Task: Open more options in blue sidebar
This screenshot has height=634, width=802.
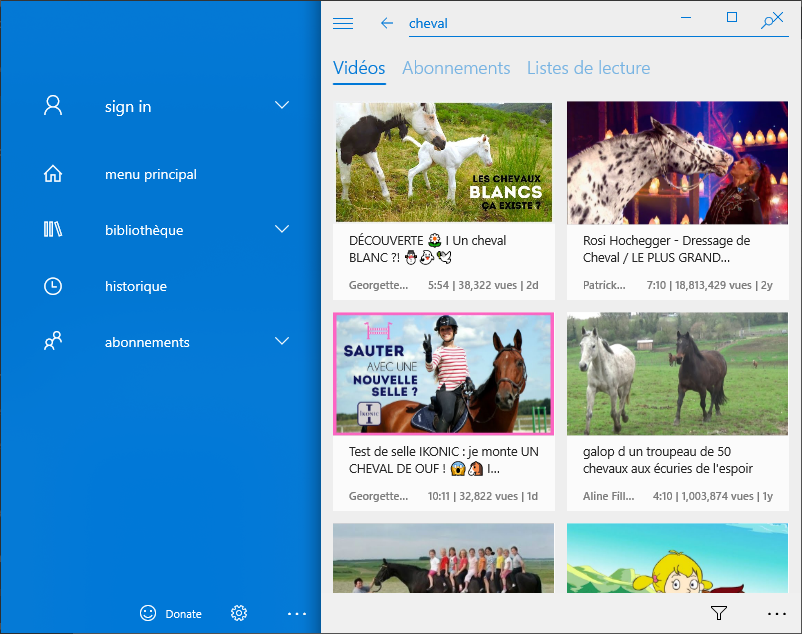Action: point(297,614)
